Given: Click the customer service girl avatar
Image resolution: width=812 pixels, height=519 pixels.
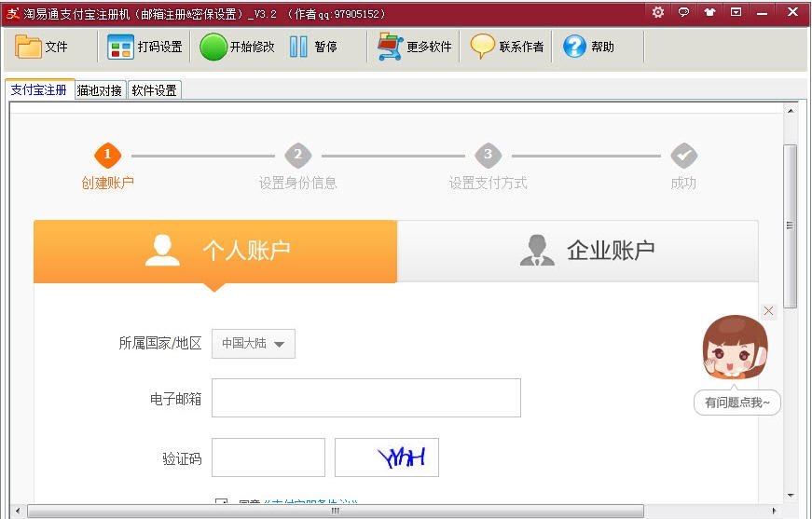Looking at the screenshot, I should (x=735, y=348).
